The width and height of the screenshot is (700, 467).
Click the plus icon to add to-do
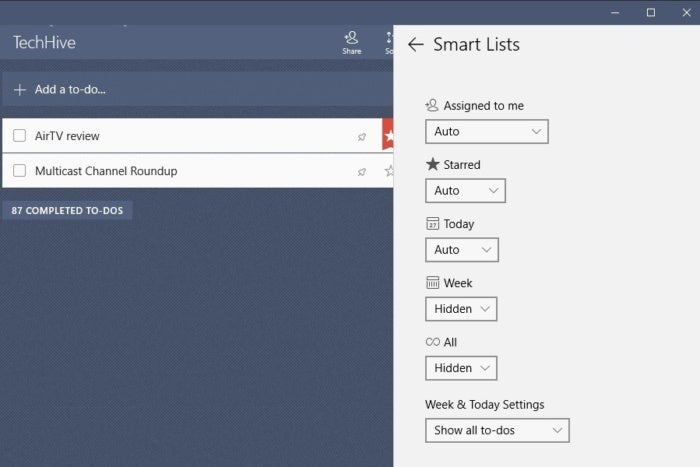click(20, 90)
